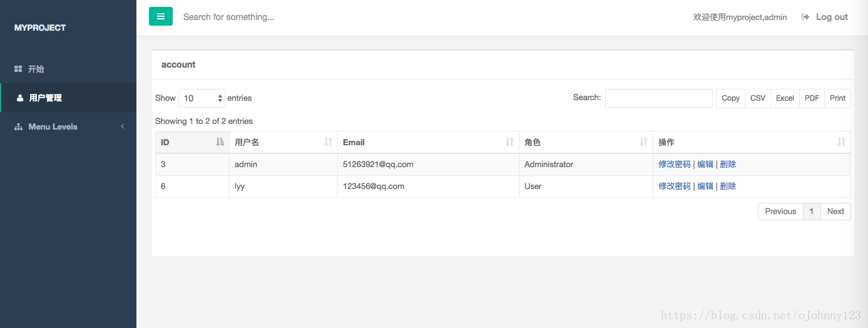Screen dimensions: 868x328
Task: Sort by 用户名 column sort arrows
Action: 328,142
